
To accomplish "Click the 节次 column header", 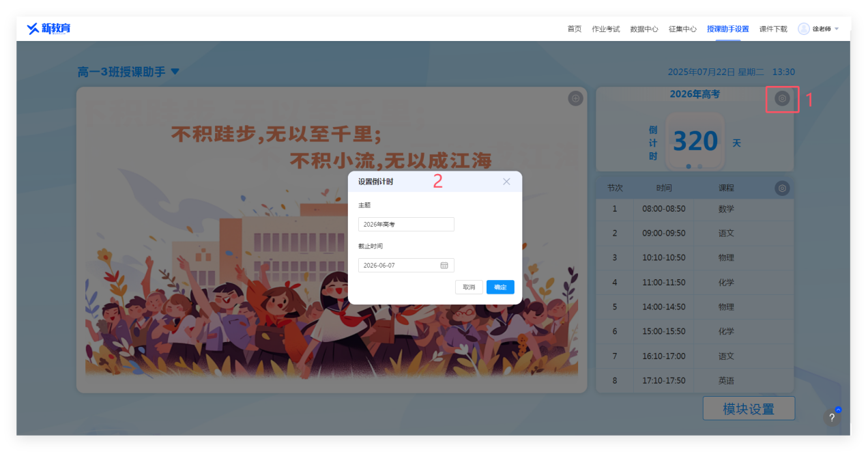I will 615,188.
